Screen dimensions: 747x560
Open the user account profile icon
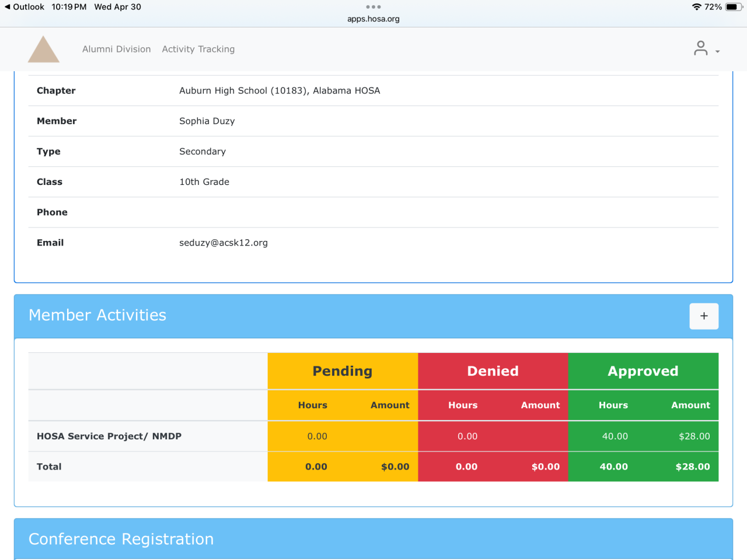click(701, 48)
